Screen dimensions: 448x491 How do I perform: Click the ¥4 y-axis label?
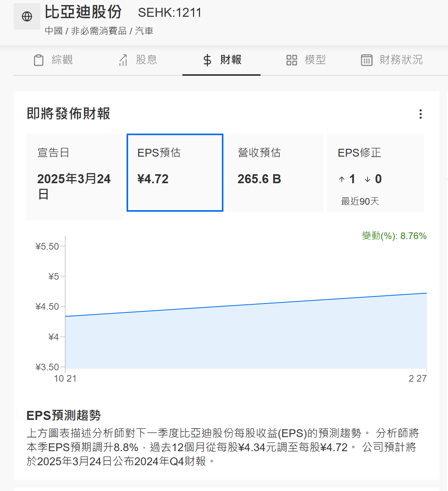(x=54, y=337)
